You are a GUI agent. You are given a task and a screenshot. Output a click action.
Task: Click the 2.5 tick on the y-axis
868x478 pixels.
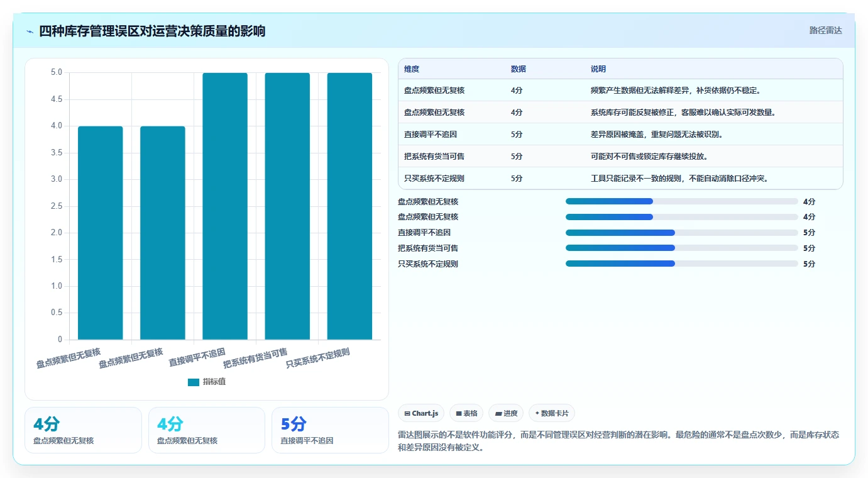click(56, 206)
